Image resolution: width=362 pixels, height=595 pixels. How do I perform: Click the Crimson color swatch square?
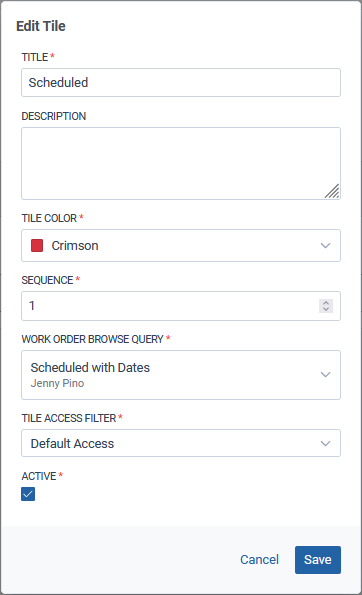[37, 246]
